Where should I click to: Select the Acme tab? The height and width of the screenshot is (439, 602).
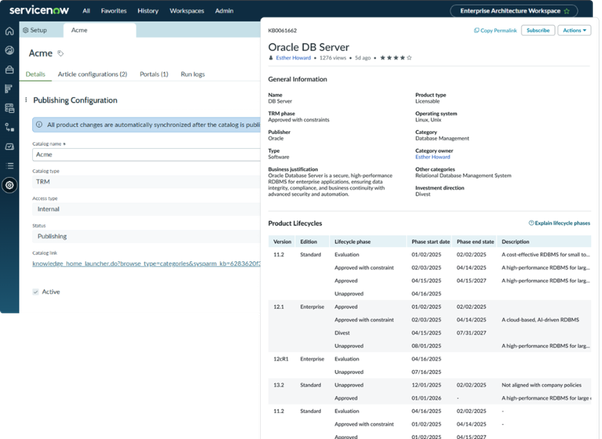tap(99, 30)
